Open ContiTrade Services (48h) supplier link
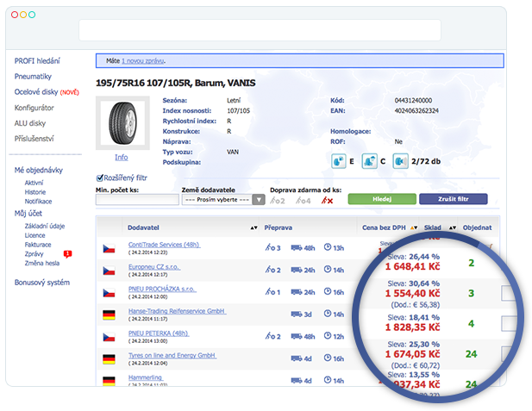The width and height of the screenshot is (532, 411). (x=164, y=245)
